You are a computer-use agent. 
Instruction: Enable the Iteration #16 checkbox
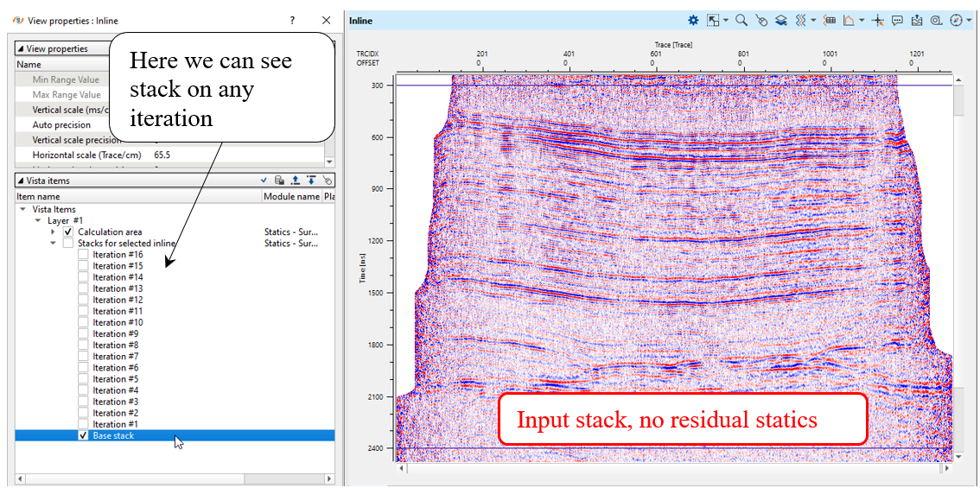[83, 255]
